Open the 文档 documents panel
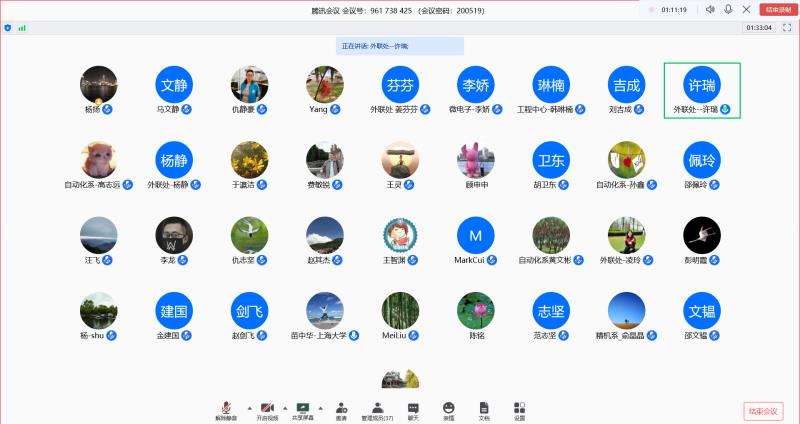The height and width of the screenshot is (424, 800). click(x=484, y=410)
